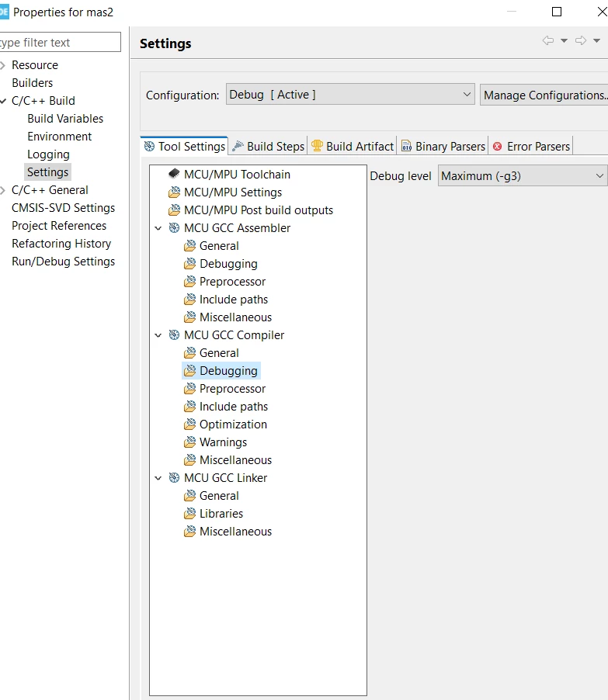
Task: Click the icon beside Assembler Preprocessor
Action: 190,281
